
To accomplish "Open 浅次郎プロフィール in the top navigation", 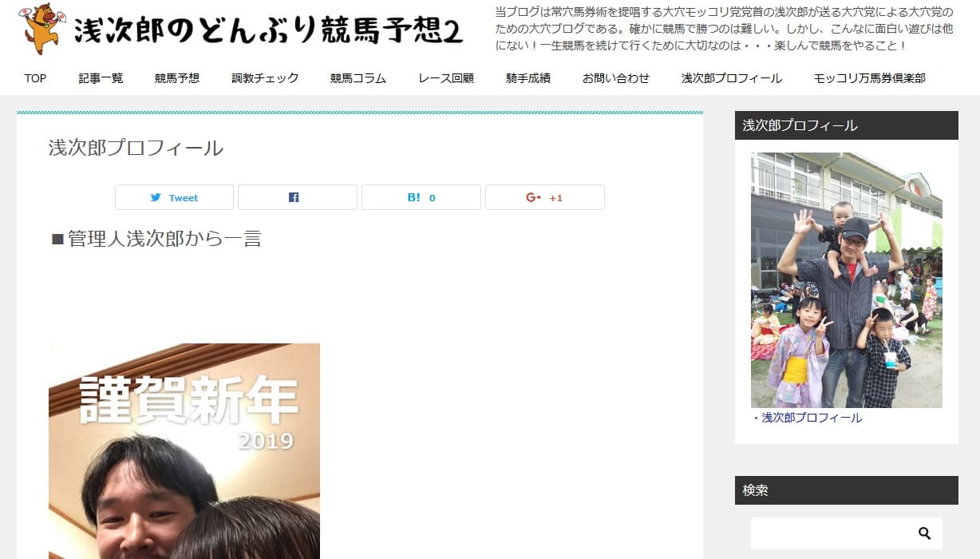I will (732, 78).
